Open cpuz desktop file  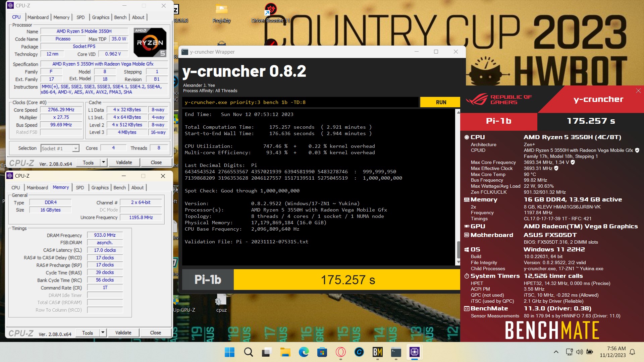tap(221, 303)
